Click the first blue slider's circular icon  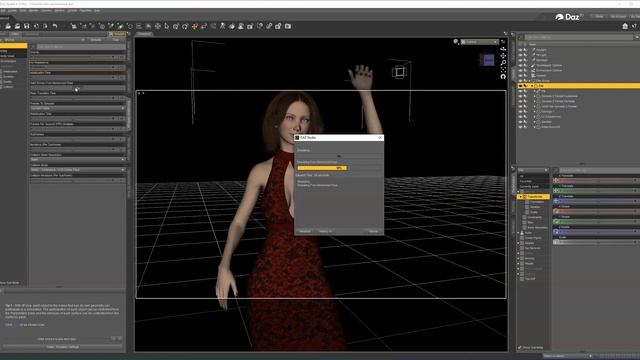pos(556,201)
